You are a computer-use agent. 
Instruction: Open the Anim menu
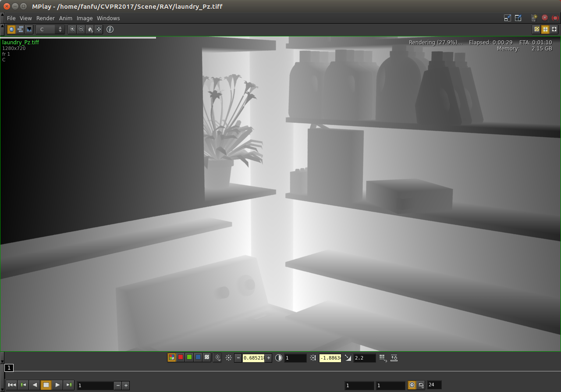pyautogui.click(x=66, y=18)
